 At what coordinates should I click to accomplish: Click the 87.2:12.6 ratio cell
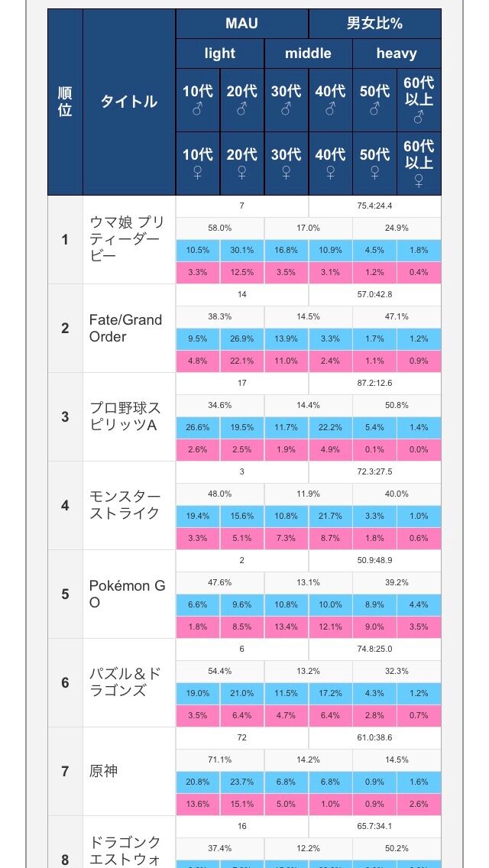(375, 383)
